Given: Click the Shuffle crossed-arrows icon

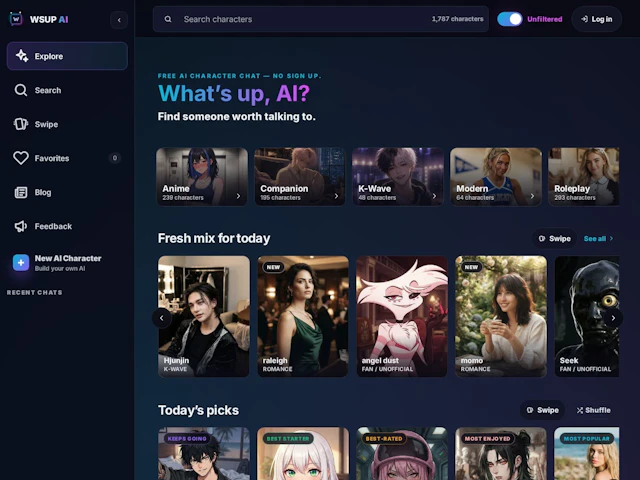Looking at the screenshot, I should coord(580,410).
